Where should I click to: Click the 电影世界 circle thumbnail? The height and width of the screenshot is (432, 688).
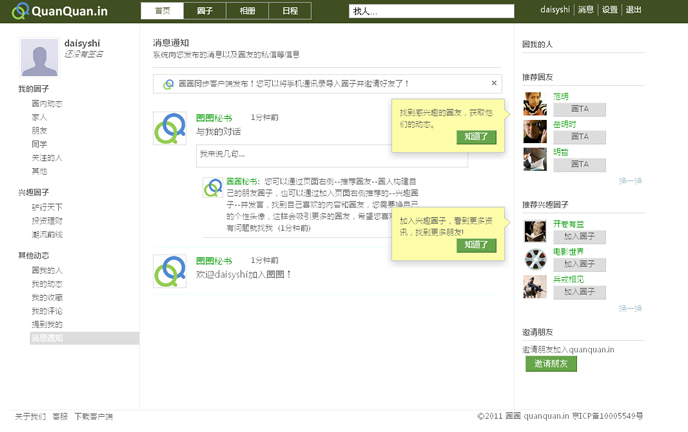[535, 259]
